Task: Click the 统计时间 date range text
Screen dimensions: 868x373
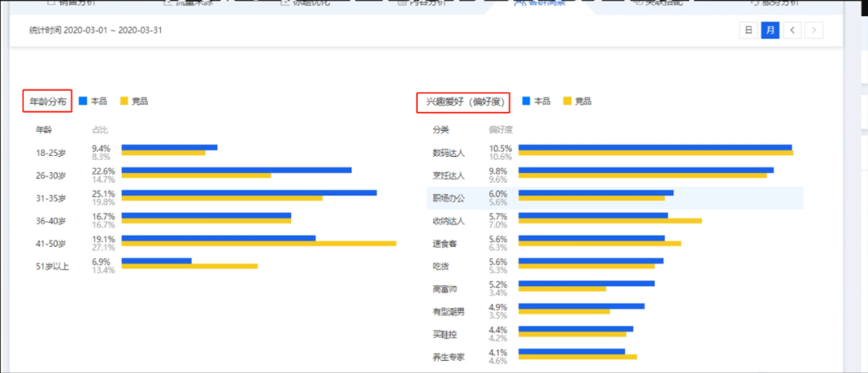Action: pyautogui.click(x=96, y=31)
